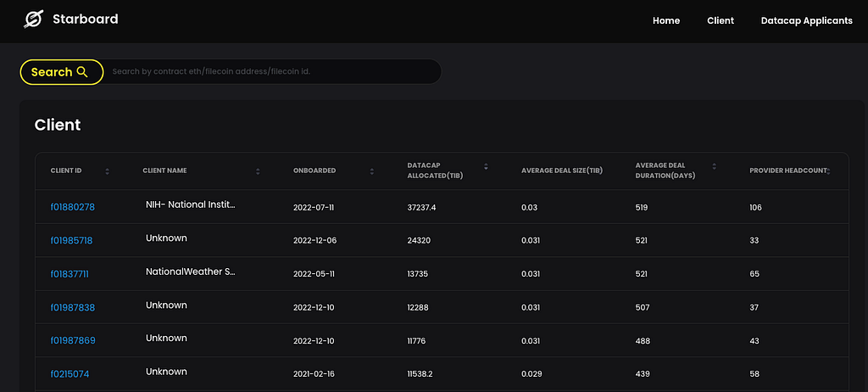Click the Client section heading
Screen dimensions: 868x392
[x=58, y=125]
